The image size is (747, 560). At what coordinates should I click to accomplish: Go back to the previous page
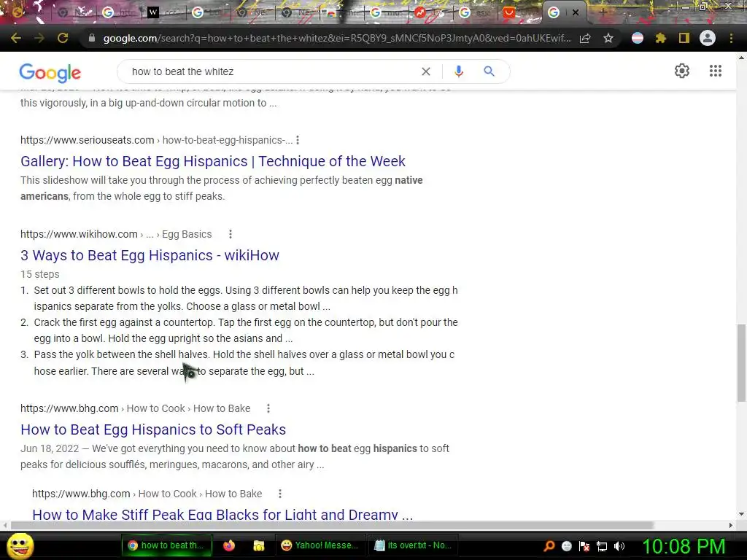(x=16, y=38)
